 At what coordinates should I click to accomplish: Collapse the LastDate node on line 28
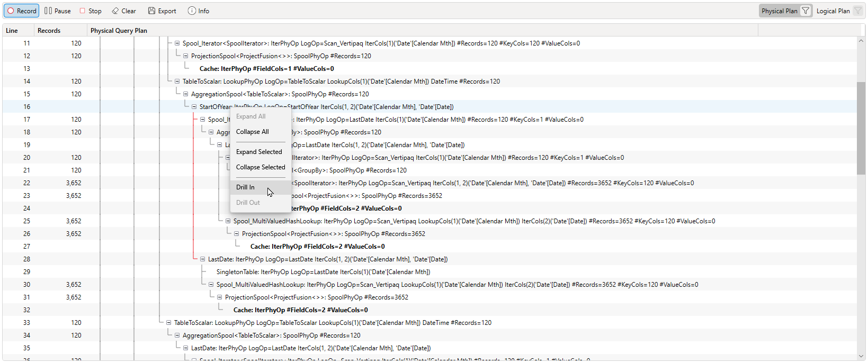[203, 259]
